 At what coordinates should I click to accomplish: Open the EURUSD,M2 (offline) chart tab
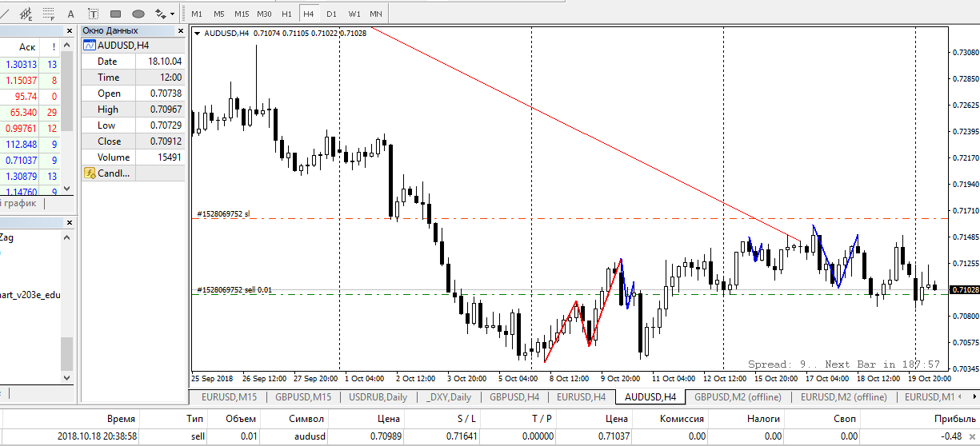tap(844, 396)
